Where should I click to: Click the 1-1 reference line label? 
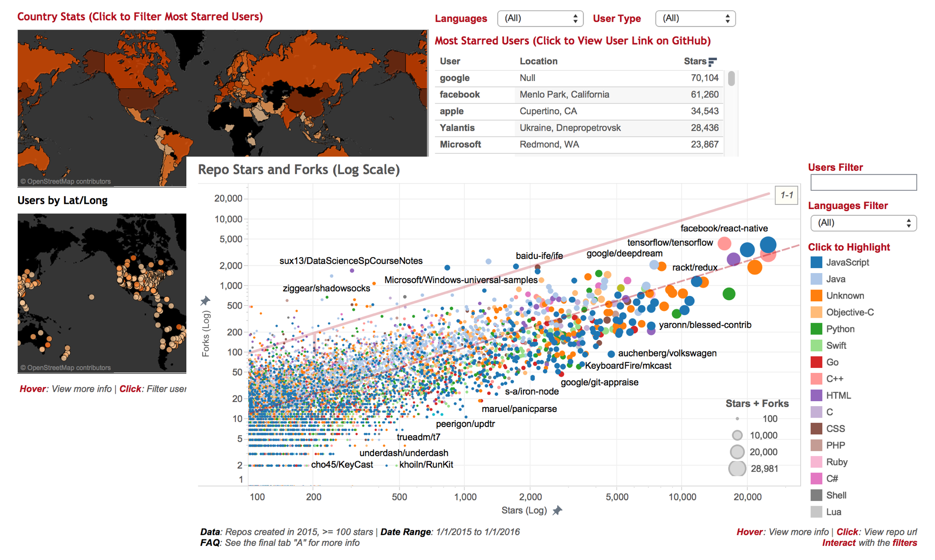(x=786, y=195)
